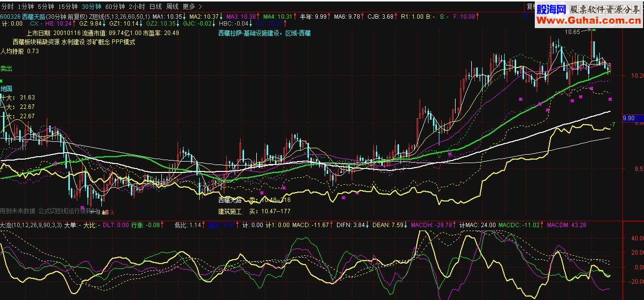The height and width of the screenshot is (300, 644).
Task: Click the 建筑施工 industry label
Action: point(230,211)
